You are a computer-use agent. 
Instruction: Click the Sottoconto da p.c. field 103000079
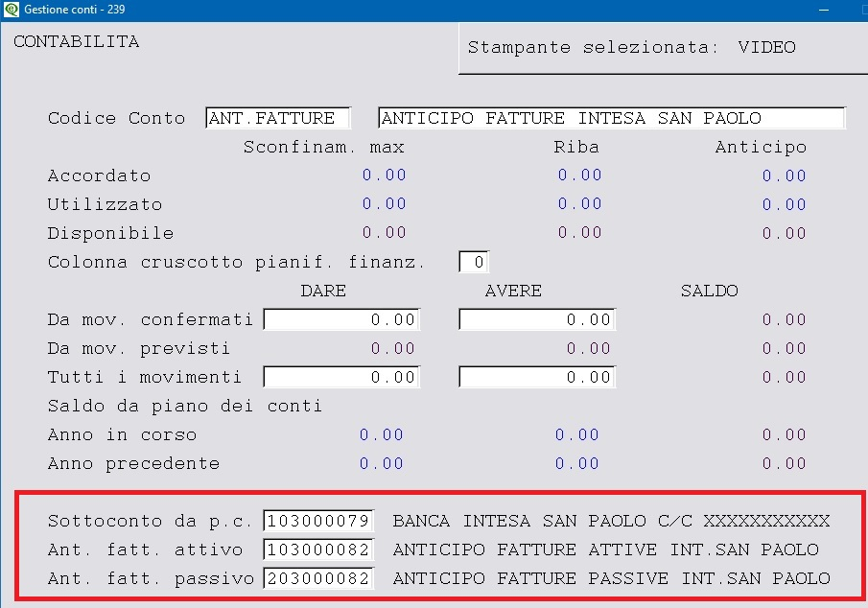coord(318,521)
